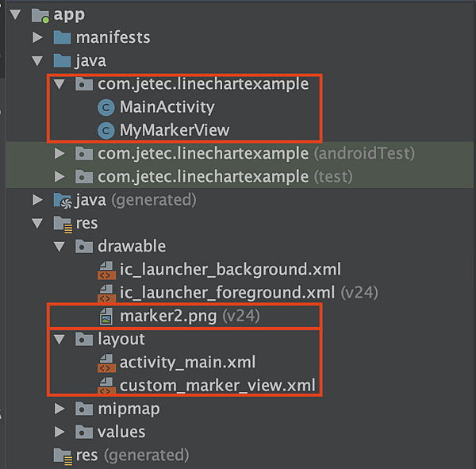The image size is (476, 469).
Task: Collapse the res folder arrow
Action: (37, 223)
